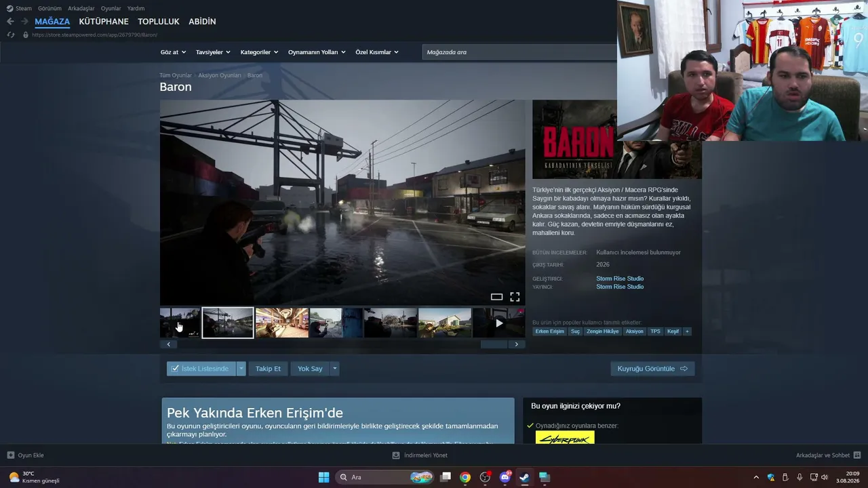Play the video thumbnail with play arrow

(499, 323)
